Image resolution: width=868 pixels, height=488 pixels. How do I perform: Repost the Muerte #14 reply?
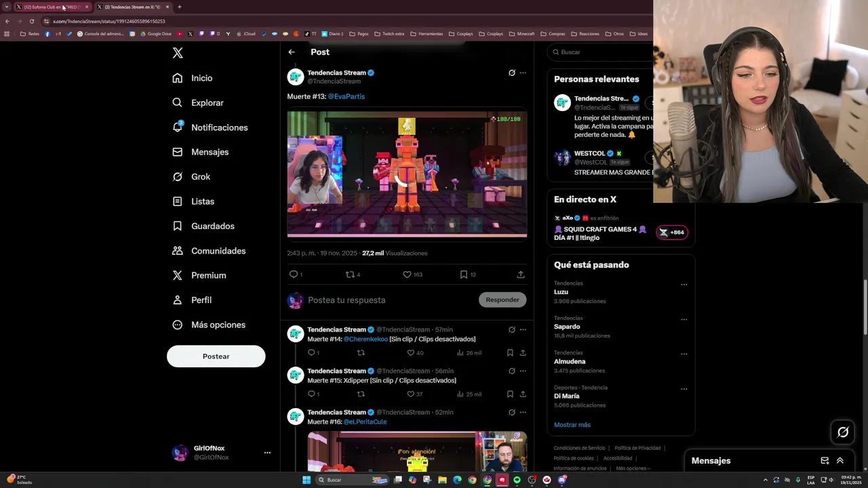pyautogui.click(x=361, y=352)
